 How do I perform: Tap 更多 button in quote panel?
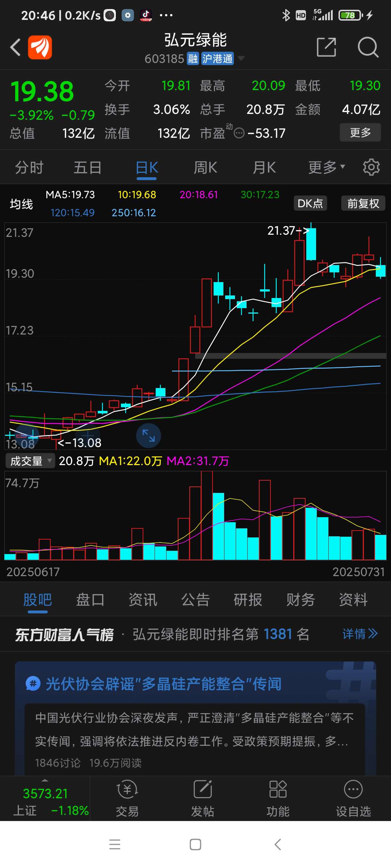tap(360, 132)
